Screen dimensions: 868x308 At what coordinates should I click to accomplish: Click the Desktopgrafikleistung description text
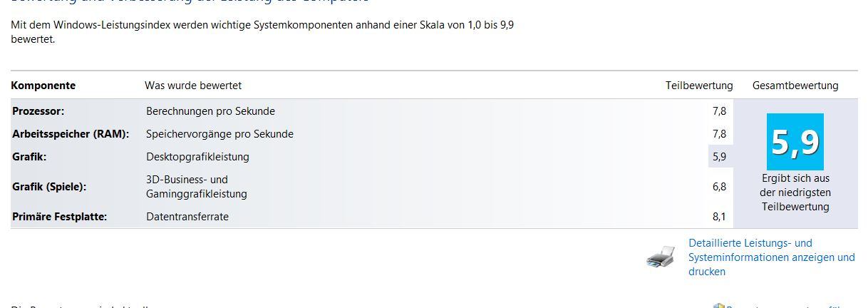pyautogui.click(x=198, y=157)
